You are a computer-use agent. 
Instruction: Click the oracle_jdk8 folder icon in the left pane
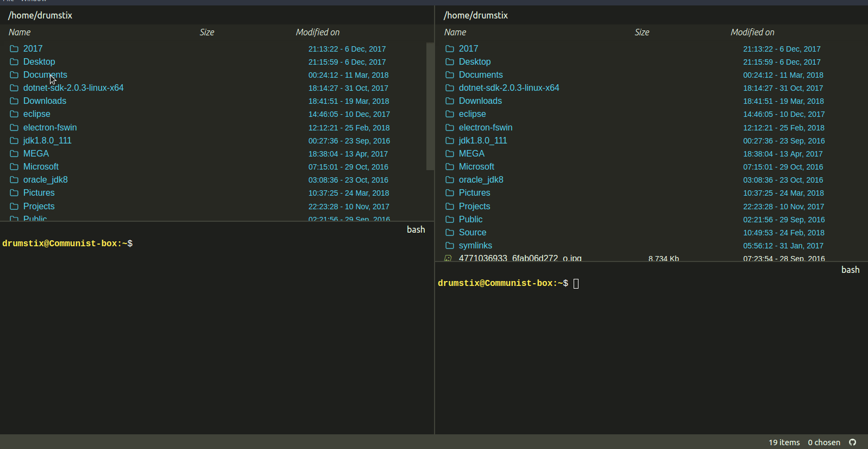(x=14, y=180)
